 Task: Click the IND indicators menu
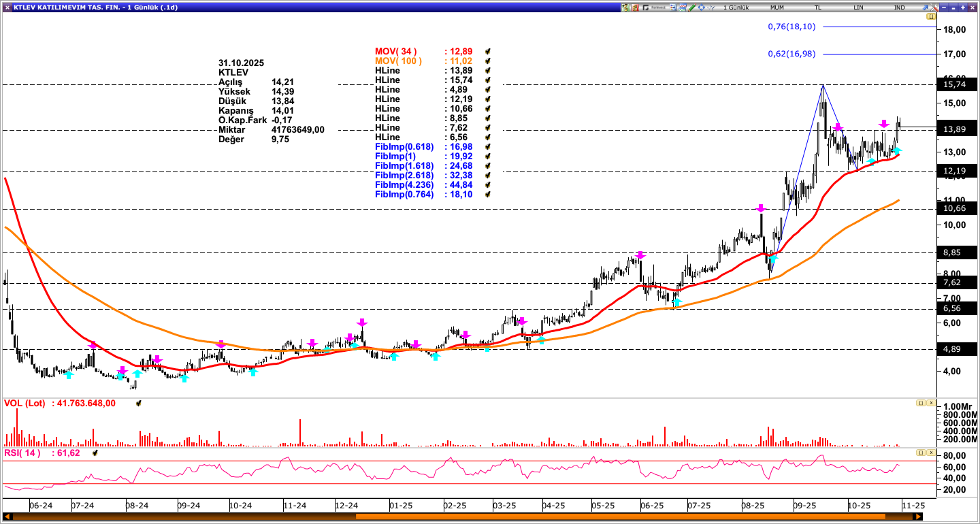point(899,7)
